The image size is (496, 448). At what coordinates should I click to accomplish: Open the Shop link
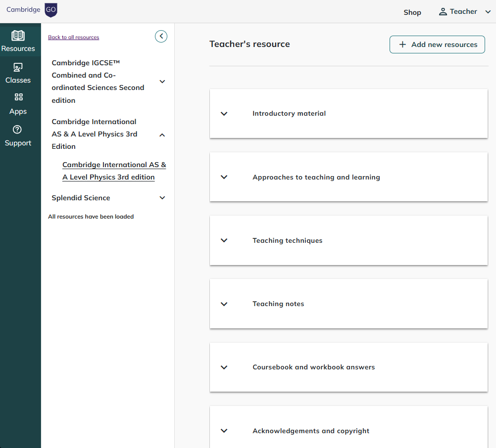click(x=412, y=12)
